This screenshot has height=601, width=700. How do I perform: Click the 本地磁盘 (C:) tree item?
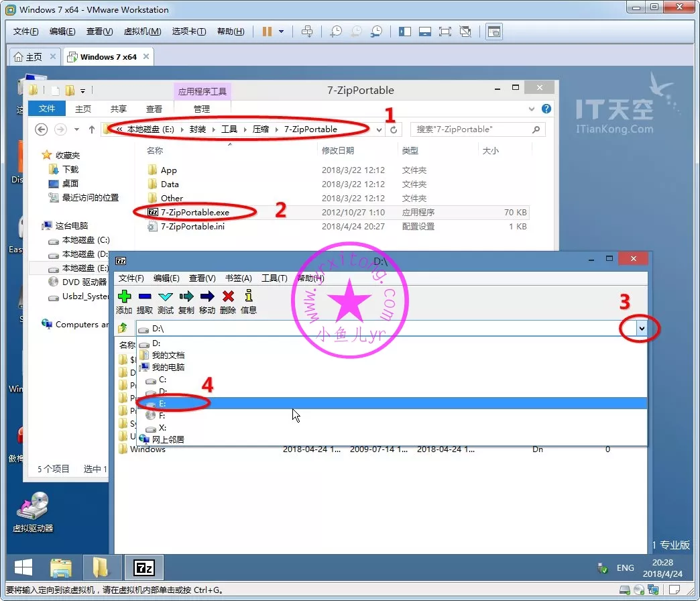85,240
